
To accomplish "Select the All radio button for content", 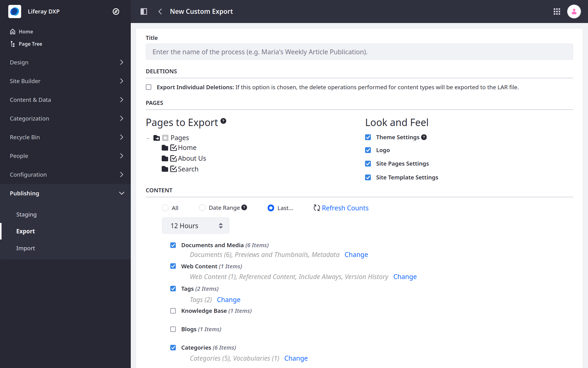I will (x=165, y=208).
